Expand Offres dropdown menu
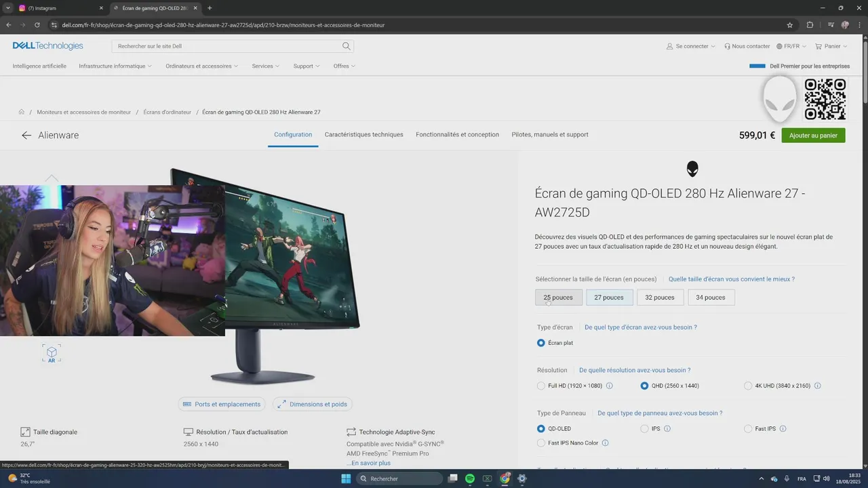The image size is (868, 488). pyautogui.click(x=344, y=66)
